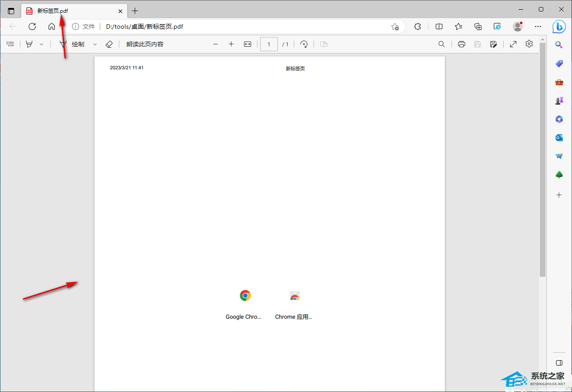Open the Extensions menu
572x392 pixels.
(417, 26)
